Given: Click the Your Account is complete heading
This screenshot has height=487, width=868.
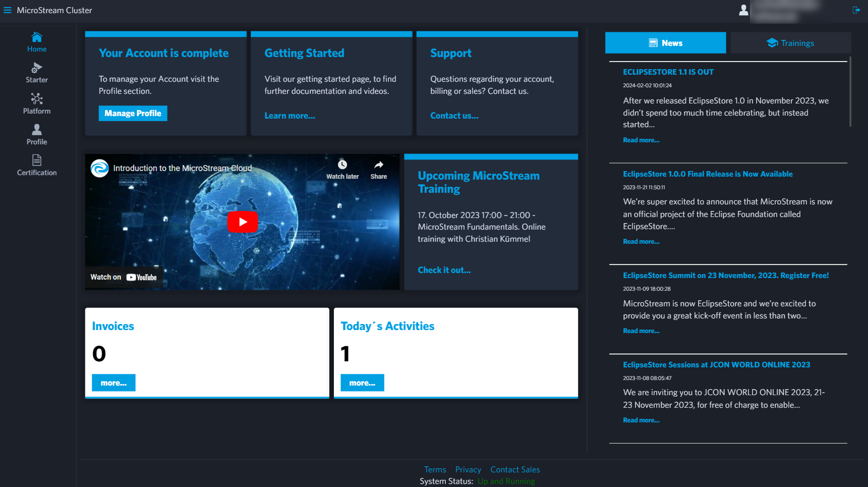Looking at the screenshot, I should (163, 53).
